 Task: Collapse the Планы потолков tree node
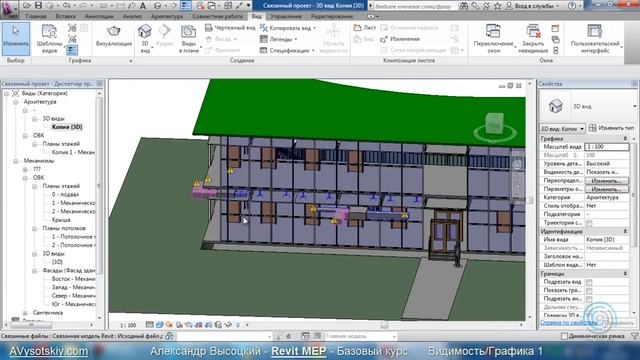pos(35,229)
